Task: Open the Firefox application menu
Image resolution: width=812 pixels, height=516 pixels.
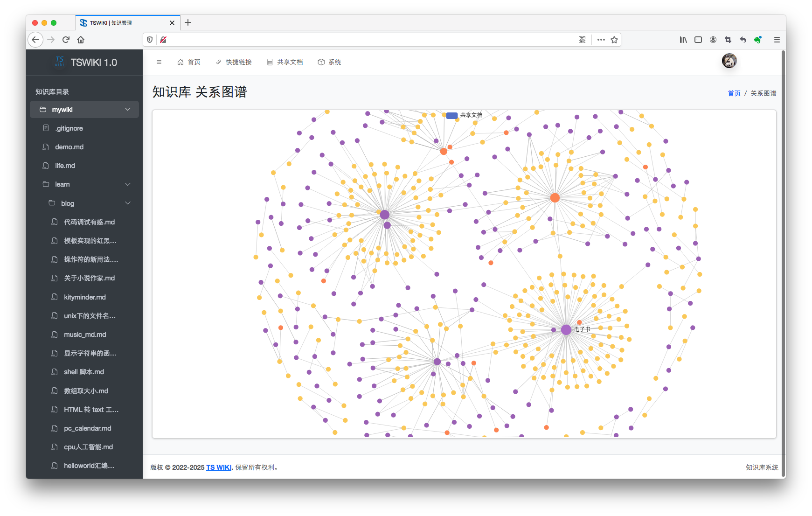Action: pos(777,40)
